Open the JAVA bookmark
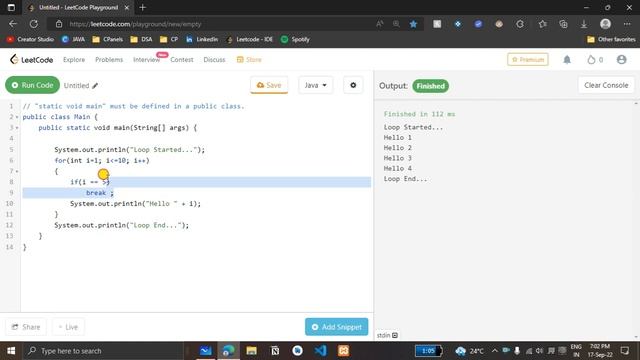The height and width of the screenshot is (360, 640). (73, 40)
